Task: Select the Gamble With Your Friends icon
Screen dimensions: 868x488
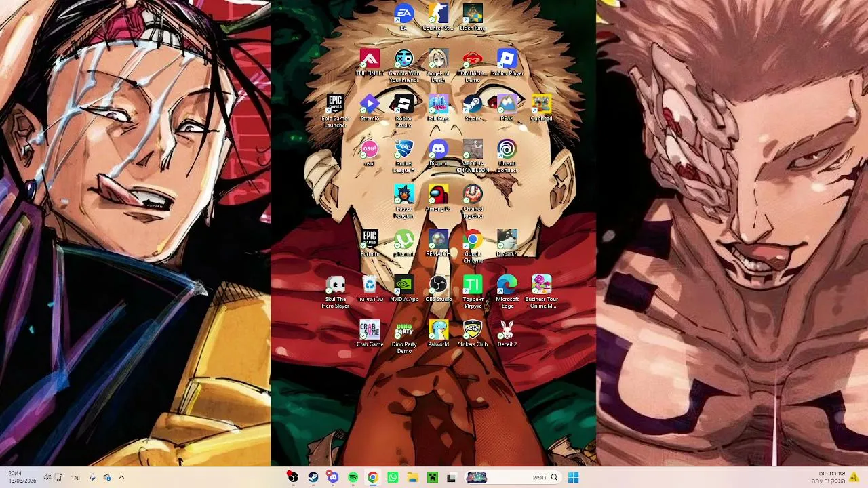Action: click(403, 66)
